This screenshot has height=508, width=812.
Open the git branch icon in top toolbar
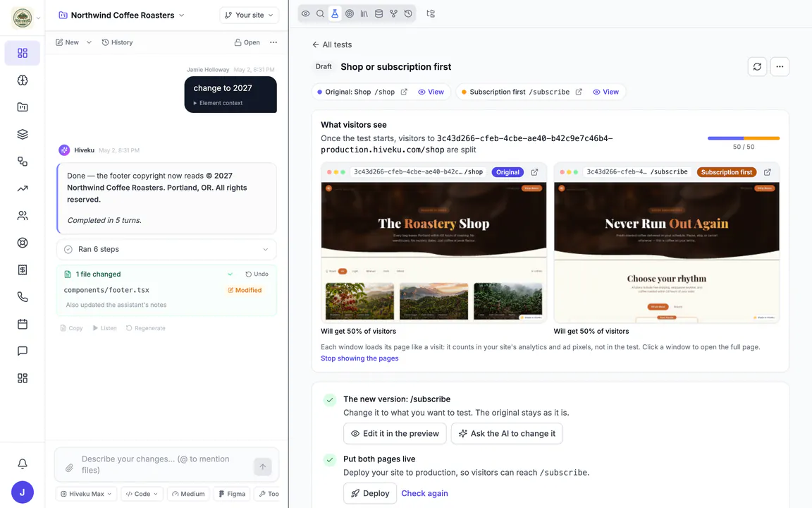393,14
